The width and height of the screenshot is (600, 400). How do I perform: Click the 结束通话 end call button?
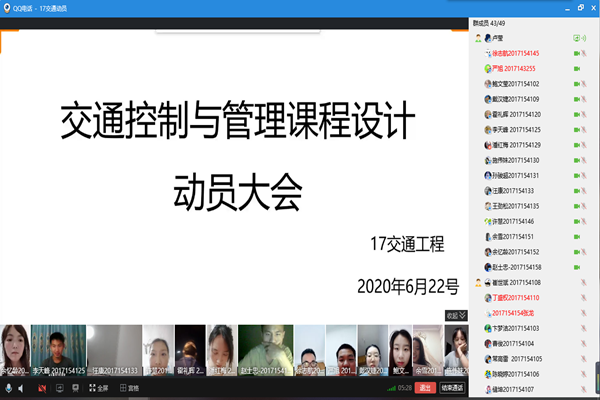tap(452, 387)
